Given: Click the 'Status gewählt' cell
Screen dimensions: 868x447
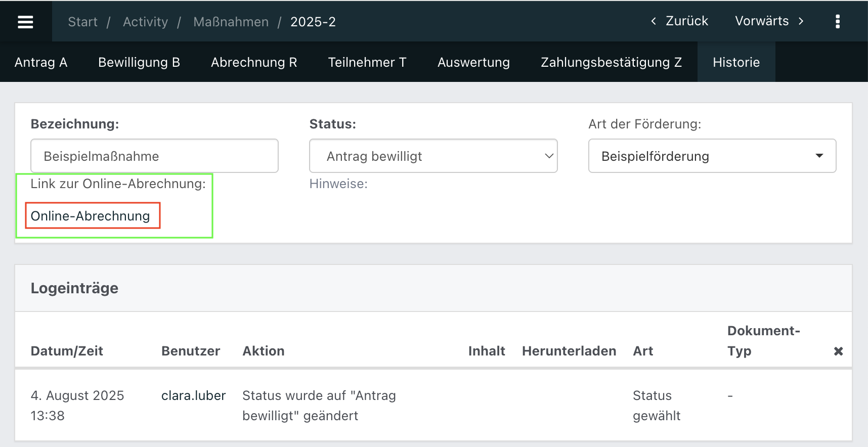Looking at the screenshot, I should click(x=656, y=406).
